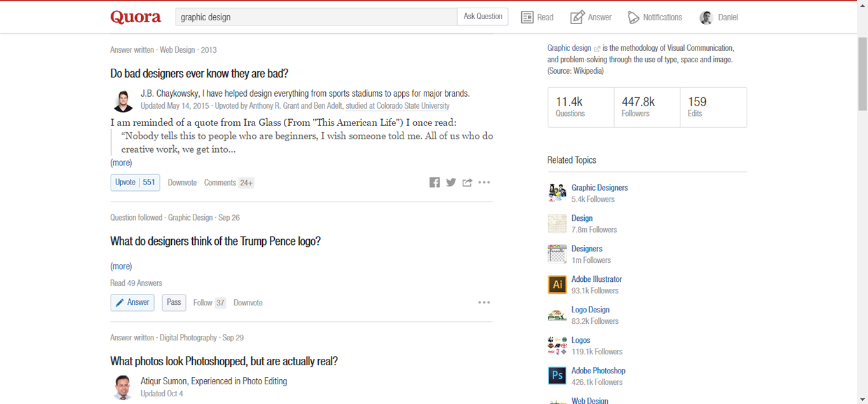
Task: Open Design topic icon
Action: 557,223
